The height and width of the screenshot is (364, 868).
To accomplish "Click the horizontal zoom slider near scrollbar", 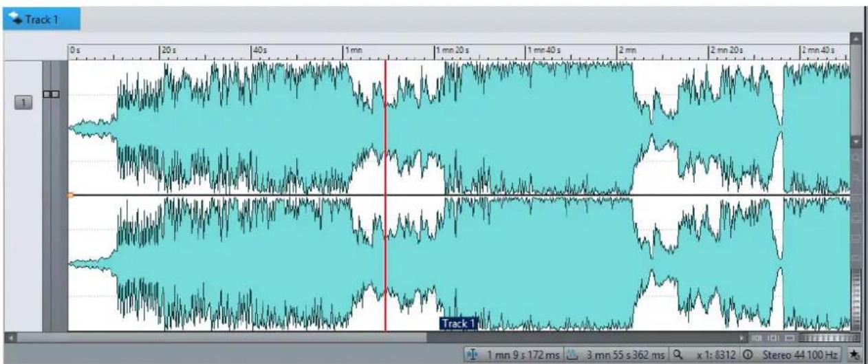I will [x=830, y=339].
